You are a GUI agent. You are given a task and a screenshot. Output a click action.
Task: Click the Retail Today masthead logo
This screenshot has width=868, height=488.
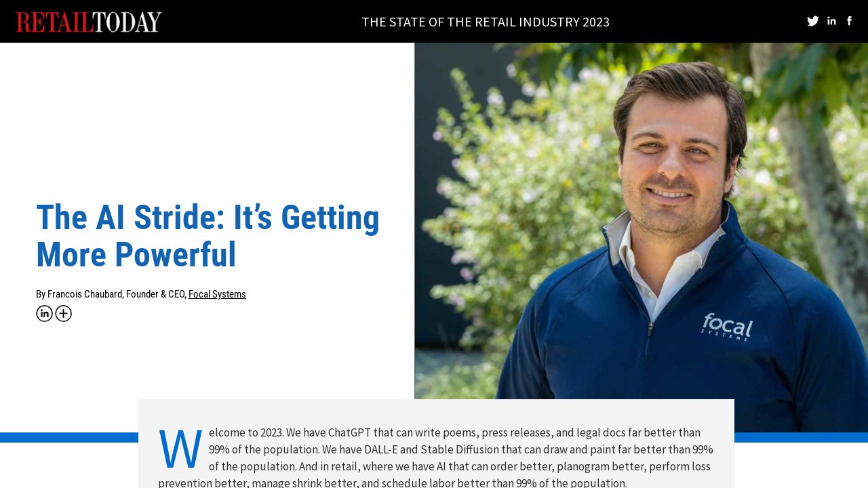89,21
